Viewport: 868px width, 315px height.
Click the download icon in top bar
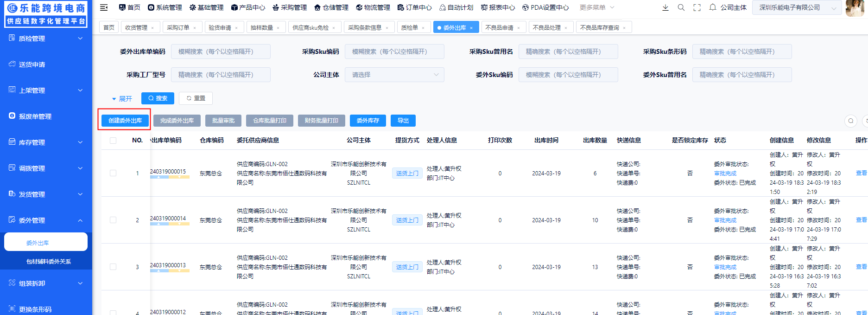[665, 7]
